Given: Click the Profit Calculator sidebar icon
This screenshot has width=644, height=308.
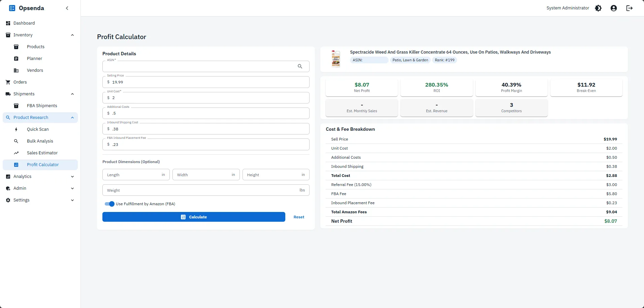Looking at the screenshot, I should click(x=16, y=165).
